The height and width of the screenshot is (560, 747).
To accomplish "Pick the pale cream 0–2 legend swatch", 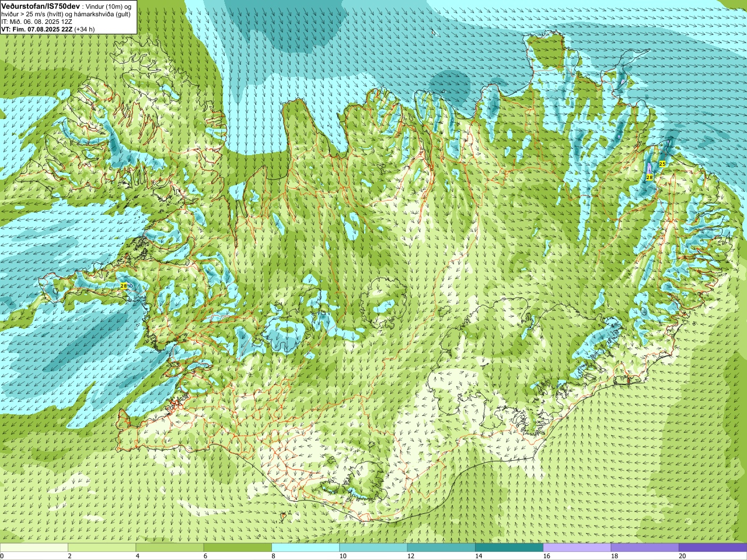I will click(34, 548).
